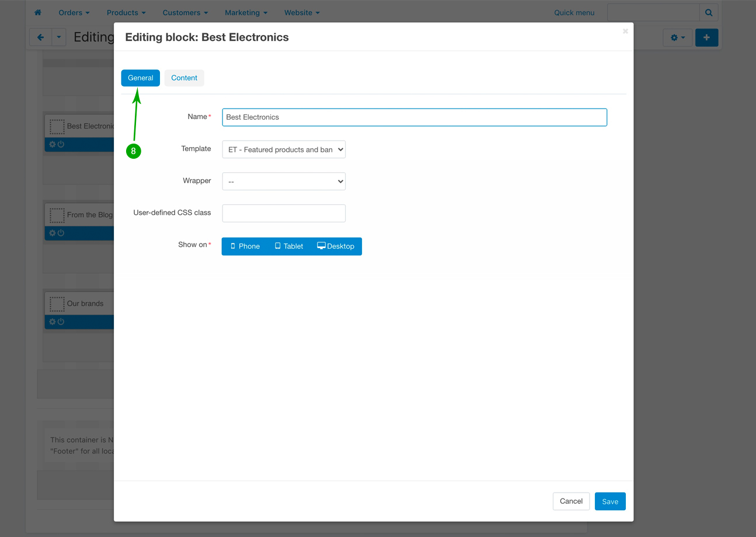This screenshot has width=756, height=537.
Task: Click gear icon on Best Electronics block
Action: coord(53,144)
